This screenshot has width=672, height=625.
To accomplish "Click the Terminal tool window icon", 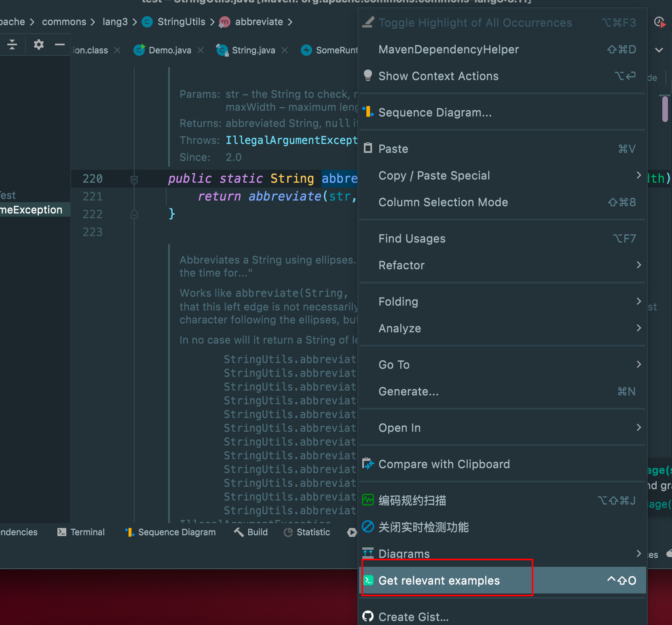I will pos(62,532).
